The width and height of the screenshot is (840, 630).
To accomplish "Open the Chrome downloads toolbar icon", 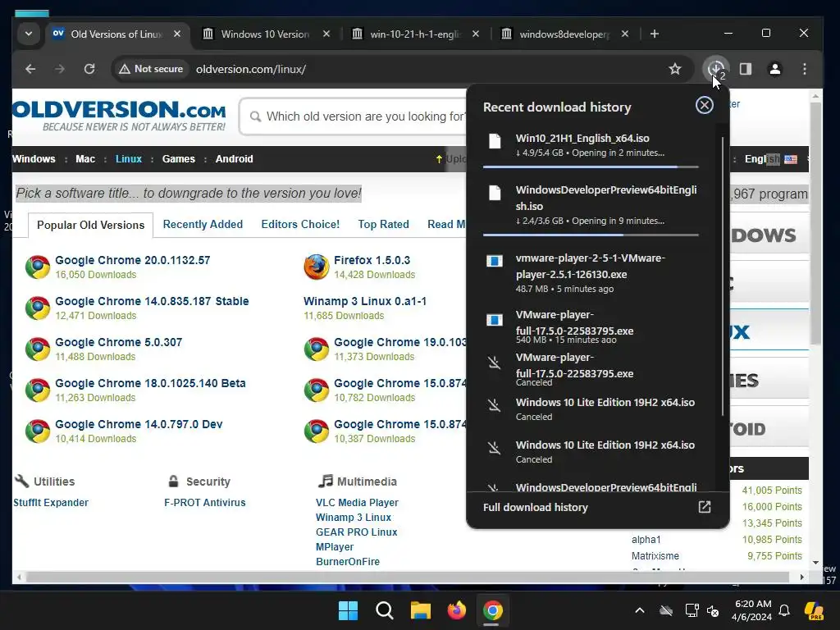I will coord(715,69).
